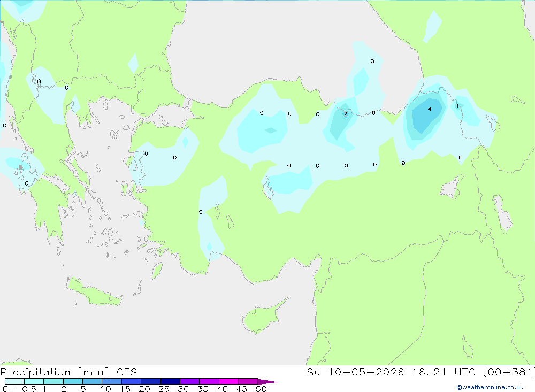
Task: Select the 30–35 mm legend color swatch
Action: click(190, 381)
